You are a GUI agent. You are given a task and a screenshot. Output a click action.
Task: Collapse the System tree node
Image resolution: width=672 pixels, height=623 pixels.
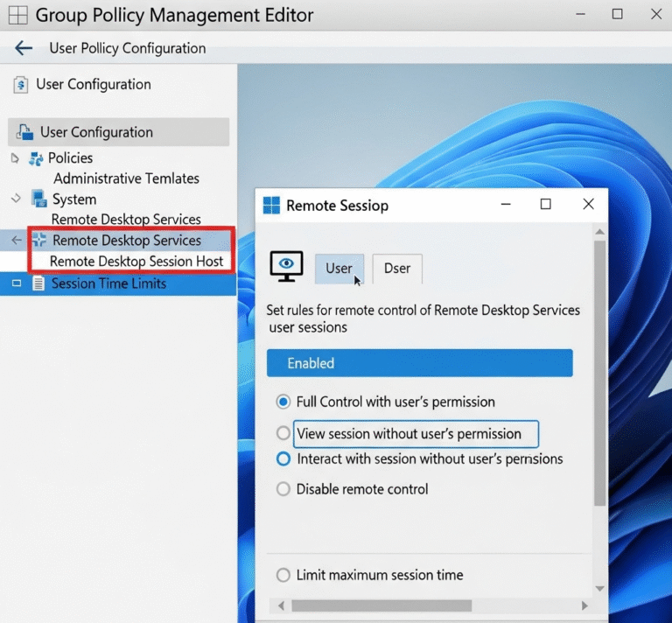pyautogui.click(x=16, y=199)
